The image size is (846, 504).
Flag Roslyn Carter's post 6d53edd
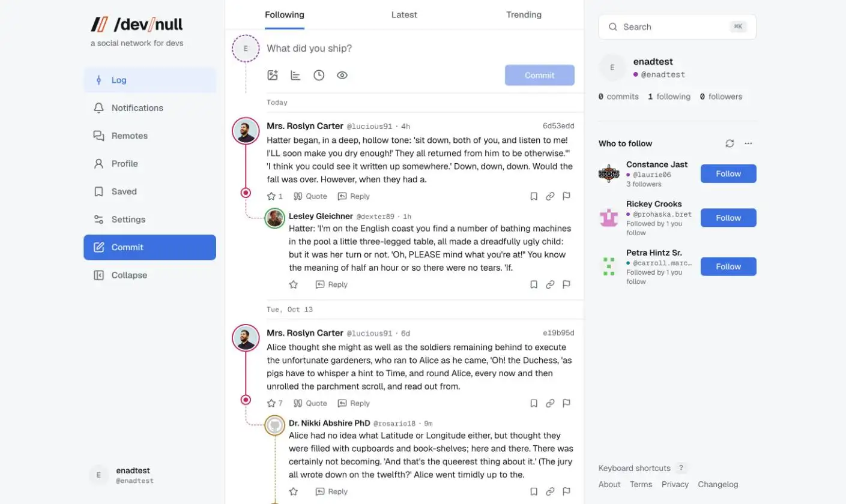pos(566,196)
